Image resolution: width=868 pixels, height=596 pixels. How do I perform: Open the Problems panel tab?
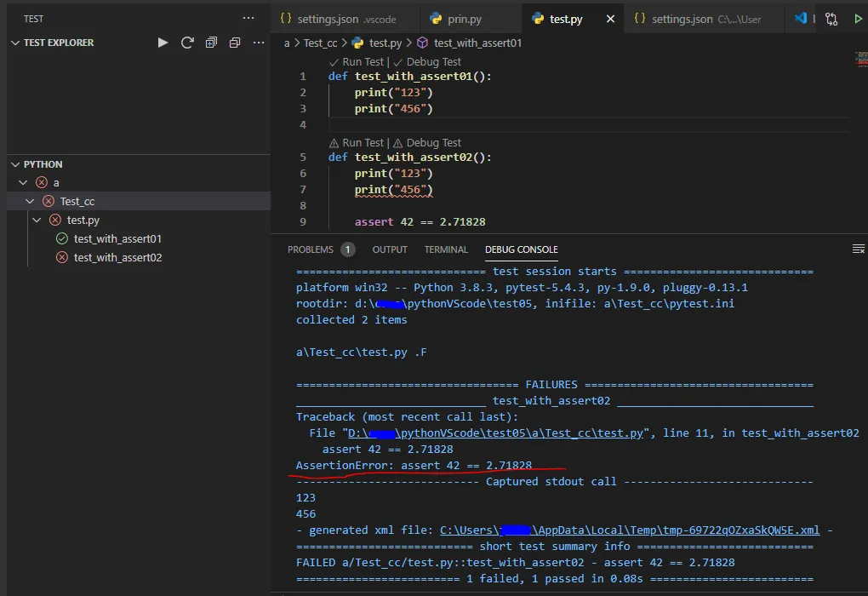pos(311,249)
